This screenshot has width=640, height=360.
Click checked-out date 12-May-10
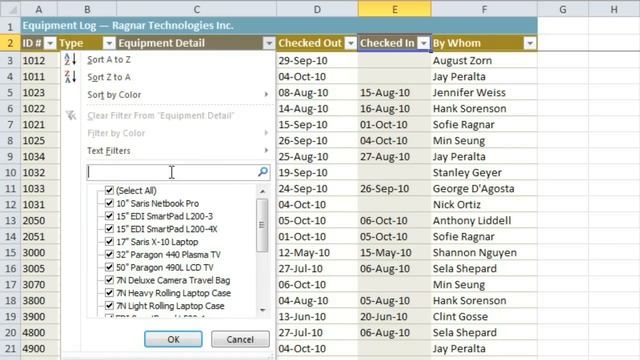click(317, 253)
